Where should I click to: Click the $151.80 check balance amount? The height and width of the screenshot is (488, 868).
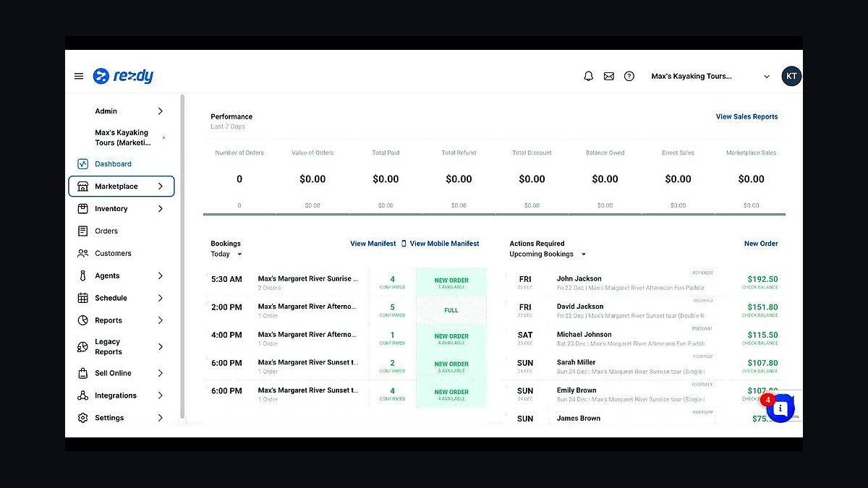(762, 307)
